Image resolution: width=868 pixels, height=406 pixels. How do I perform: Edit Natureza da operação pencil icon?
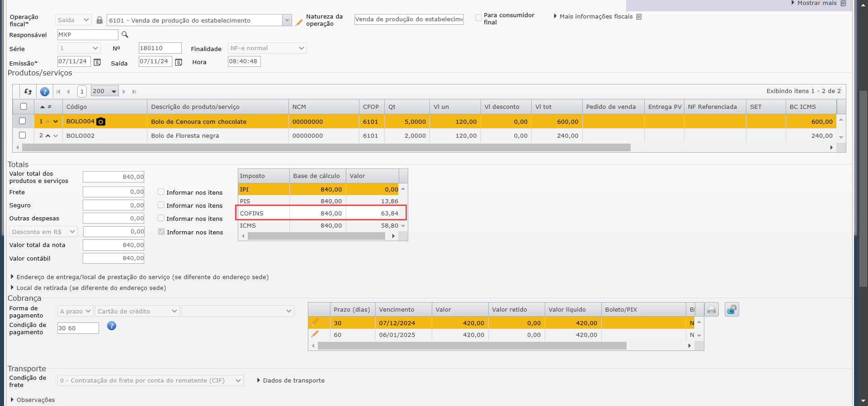(x=299, y=22)
